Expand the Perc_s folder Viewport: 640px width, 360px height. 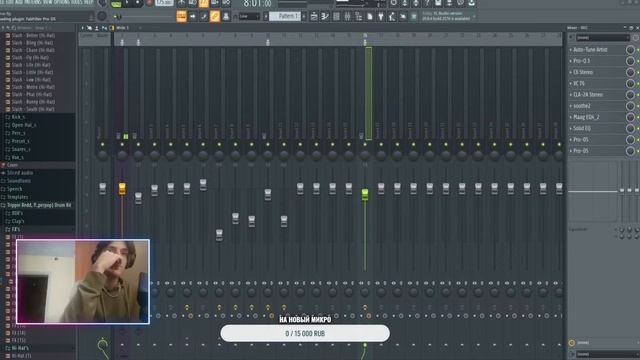[x=18, y=133]
